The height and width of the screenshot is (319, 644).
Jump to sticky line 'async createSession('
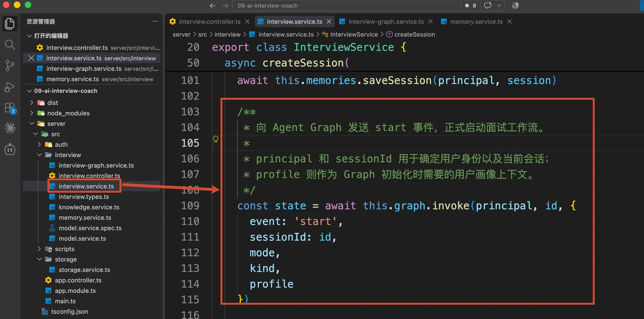[x=287, y=63]
